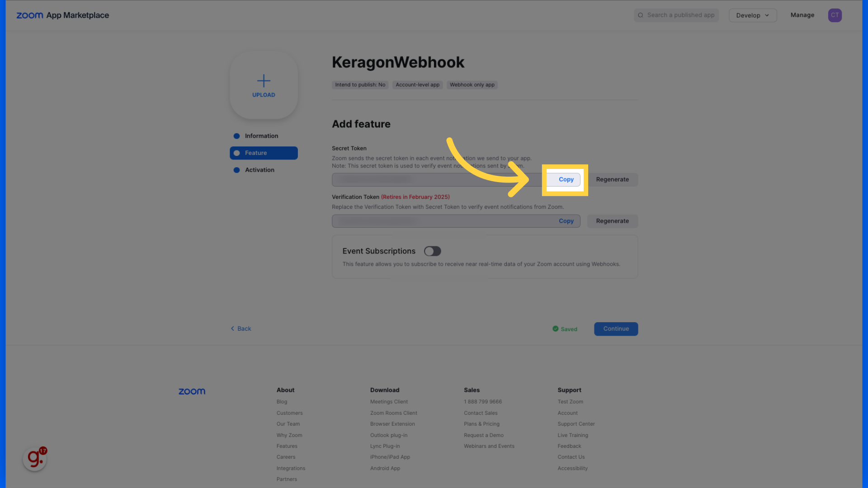
Task: Copy the Secret Token
Action: click(566, 180)
